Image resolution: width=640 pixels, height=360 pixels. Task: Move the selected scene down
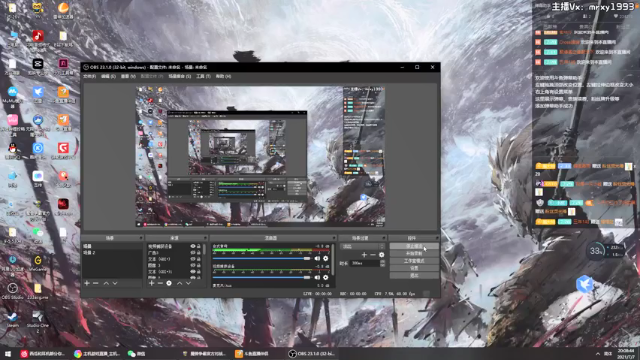click(115, 283)
